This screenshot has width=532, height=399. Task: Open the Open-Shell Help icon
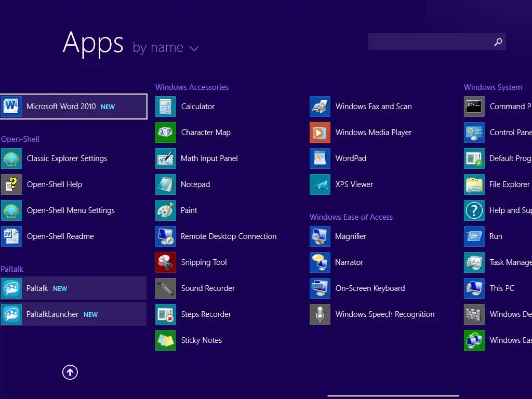11,184
